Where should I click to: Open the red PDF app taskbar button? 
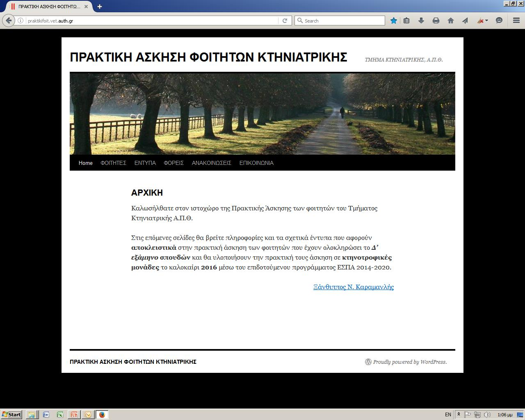(x=74, y=414)
